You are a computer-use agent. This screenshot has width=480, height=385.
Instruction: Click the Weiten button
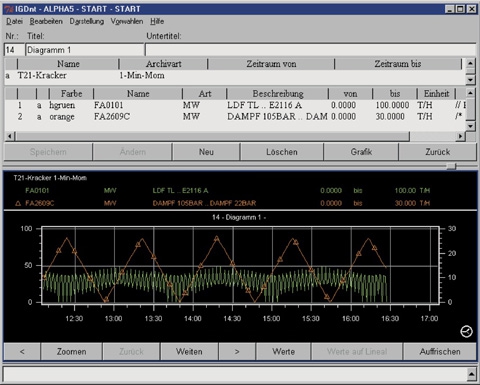(189, 352)
